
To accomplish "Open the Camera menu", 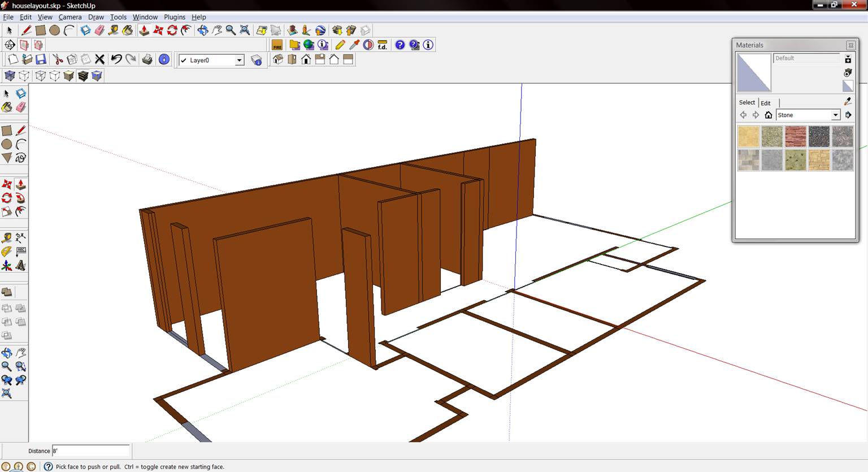I will click(70, 17).
